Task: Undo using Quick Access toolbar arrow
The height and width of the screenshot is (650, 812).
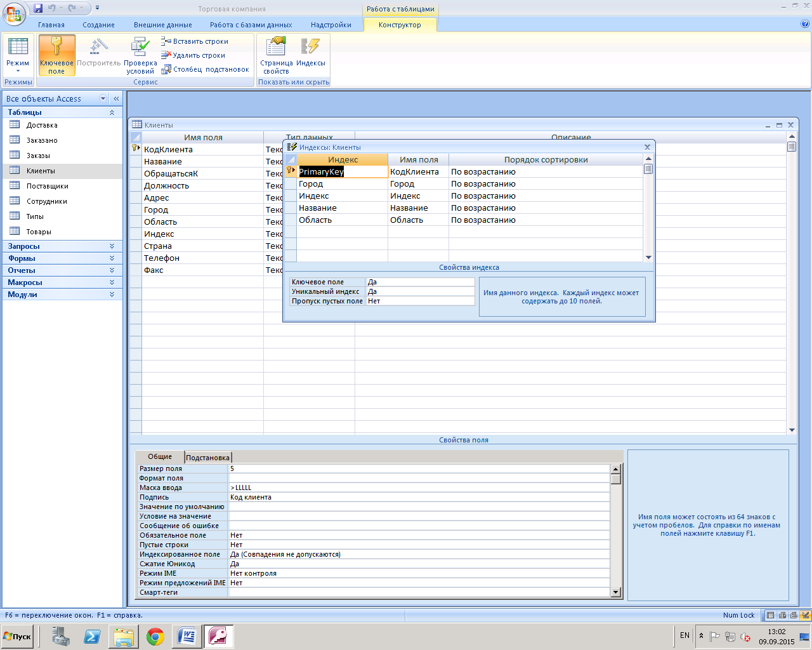Action: click(x=52, y=8)
